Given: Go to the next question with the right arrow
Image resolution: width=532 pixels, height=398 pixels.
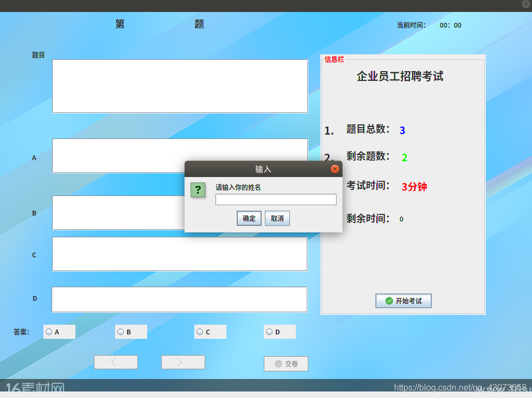Looking at the screenshot, I should click(183, 362).
